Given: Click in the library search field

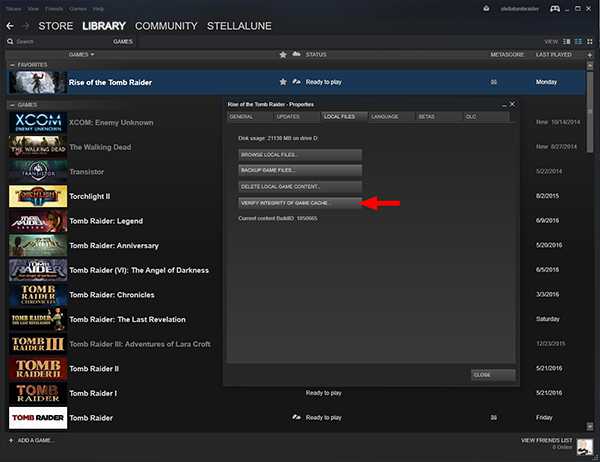Looking at the screenshot, I should [63, 41].
